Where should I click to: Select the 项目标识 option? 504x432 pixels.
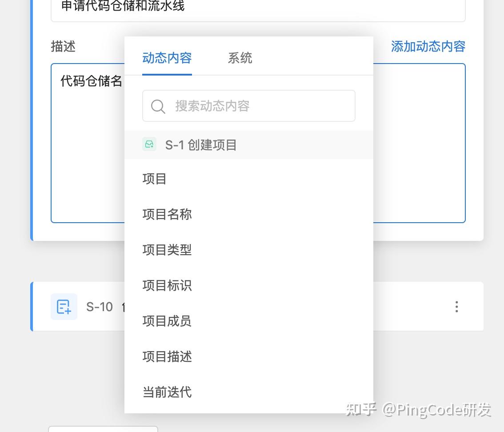[167, 285]
